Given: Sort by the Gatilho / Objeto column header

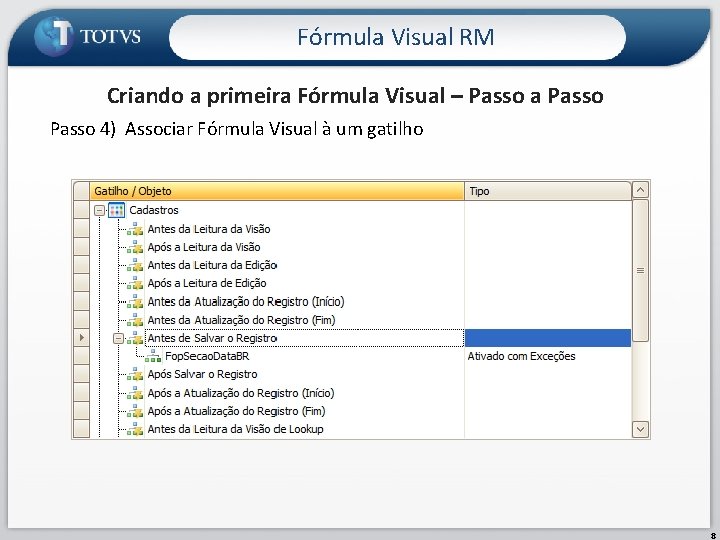Looking at the screenshot, I should coord(277,191).
